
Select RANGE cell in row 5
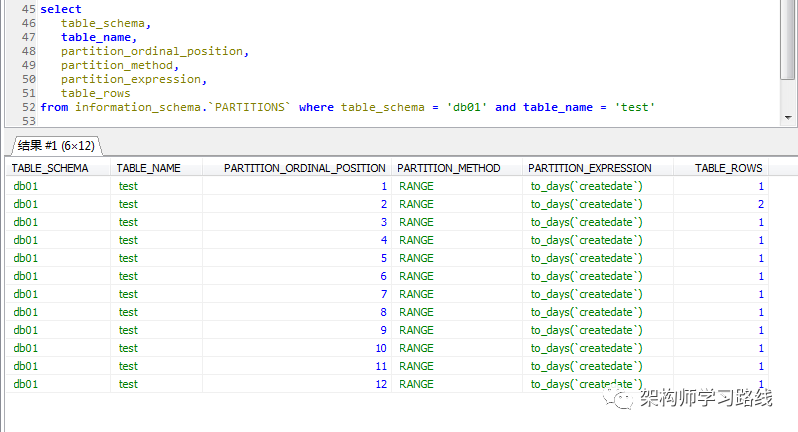457,258
